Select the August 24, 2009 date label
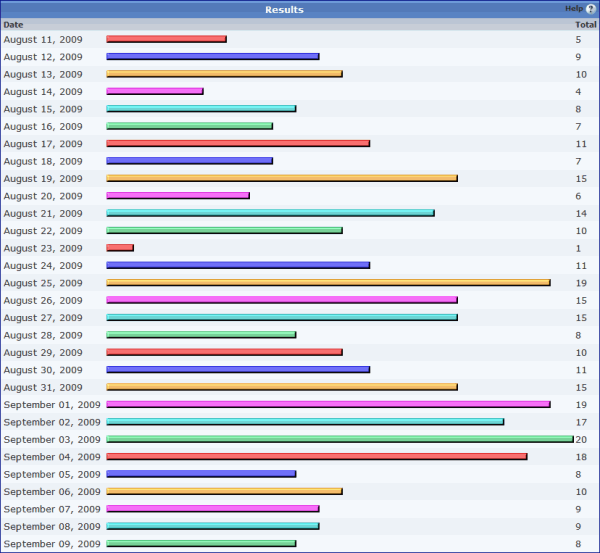This screenshot has height=553, width=600. coord(43,266)
